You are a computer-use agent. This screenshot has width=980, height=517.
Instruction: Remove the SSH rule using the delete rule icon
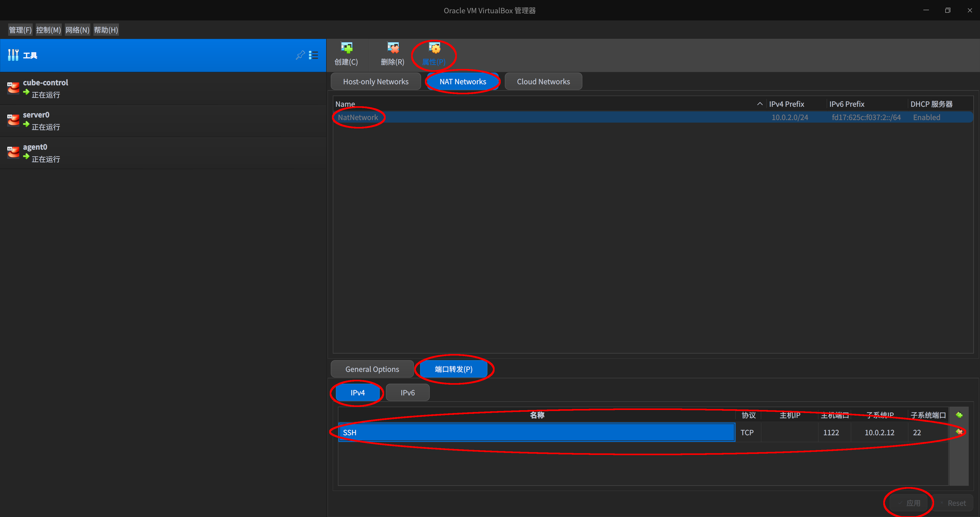pos(960,432)
